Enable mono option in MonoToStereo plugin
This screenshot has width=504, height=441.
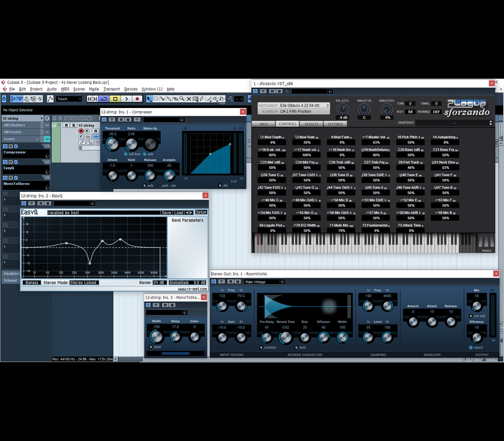pos(151,347)
